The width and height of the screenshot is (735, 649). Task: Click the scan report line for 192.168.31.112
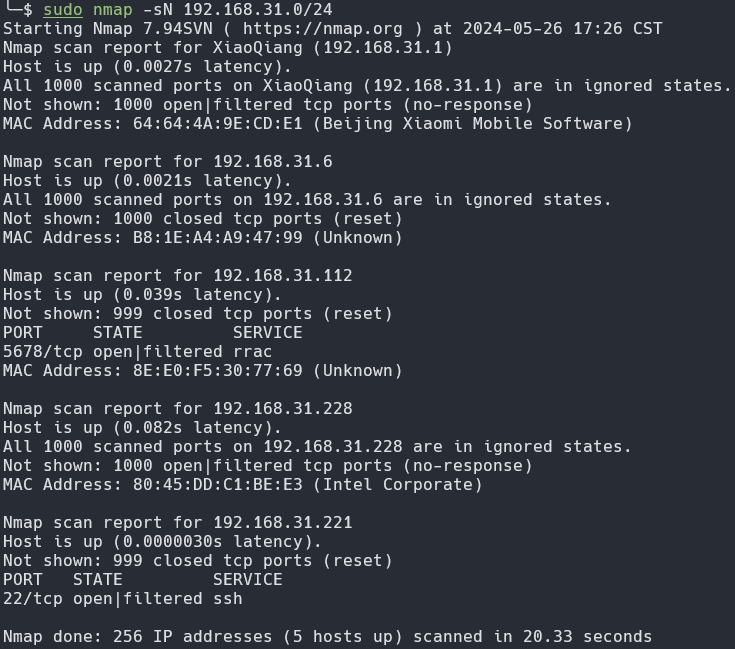click(178, 276)
